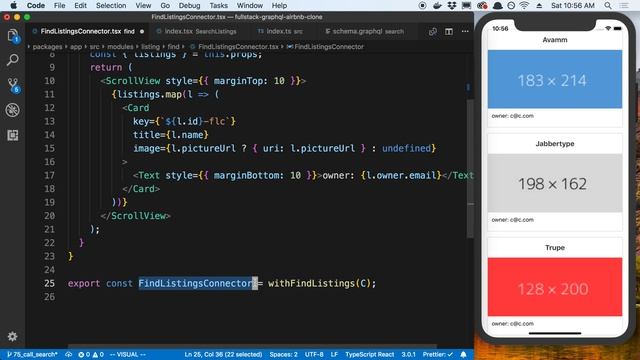Open problems panel via errors and warnings count
Screen dimensions: 640x360
coord(91,354)
